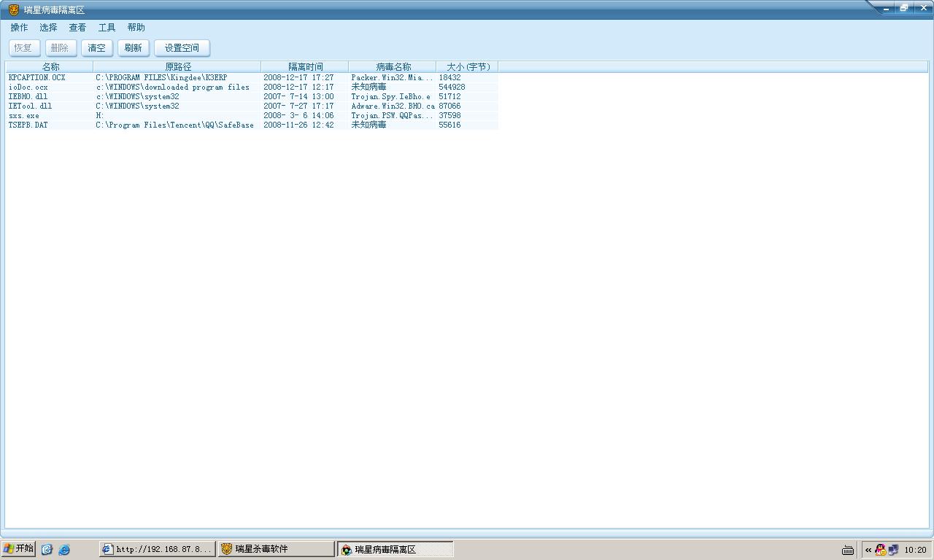Click the keyboard input method icon
Viewport: 934px width, 560px height.
[x=848, y=550]
